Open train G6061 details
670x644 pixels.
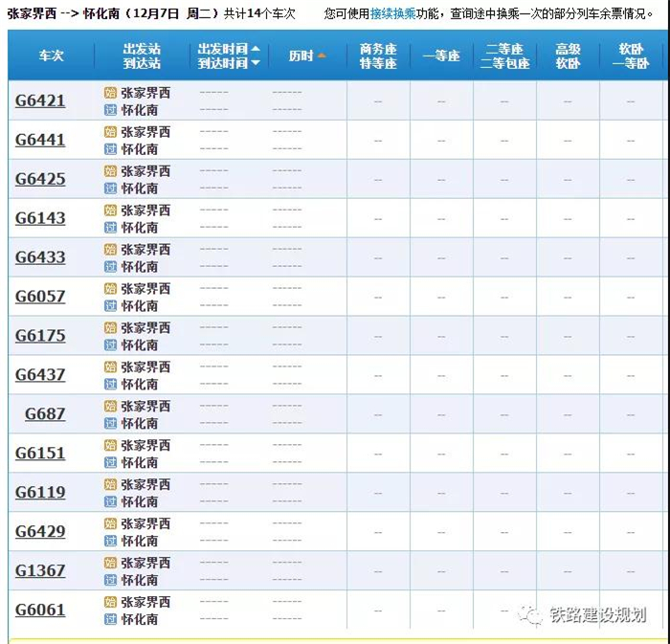pyautogui.click(x=40, y=610)
